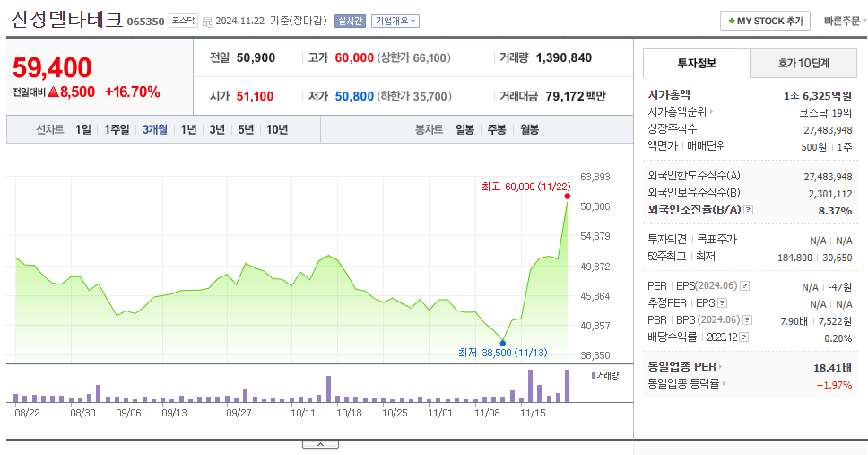Show the 일봉 candlestick chart
Viewport: 868px width, 455px height.
click(465, 130)
